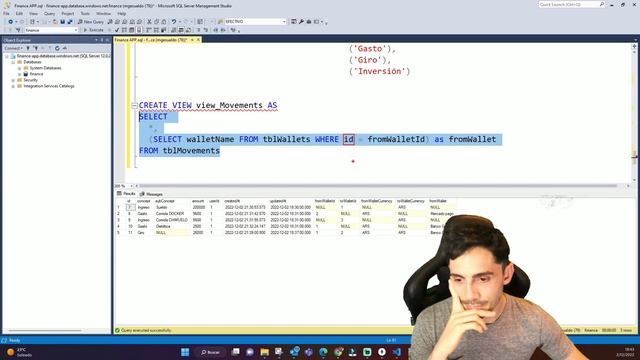This screenshot has height=360, width=640.
Task: Expand the finance database node
Action: [x=19, y=74]
